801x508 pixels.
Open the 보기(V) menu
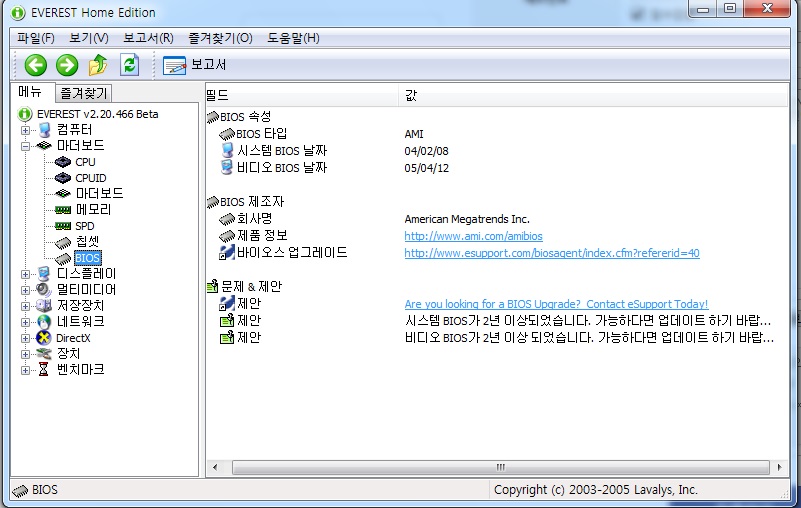(x=89, y=38)
